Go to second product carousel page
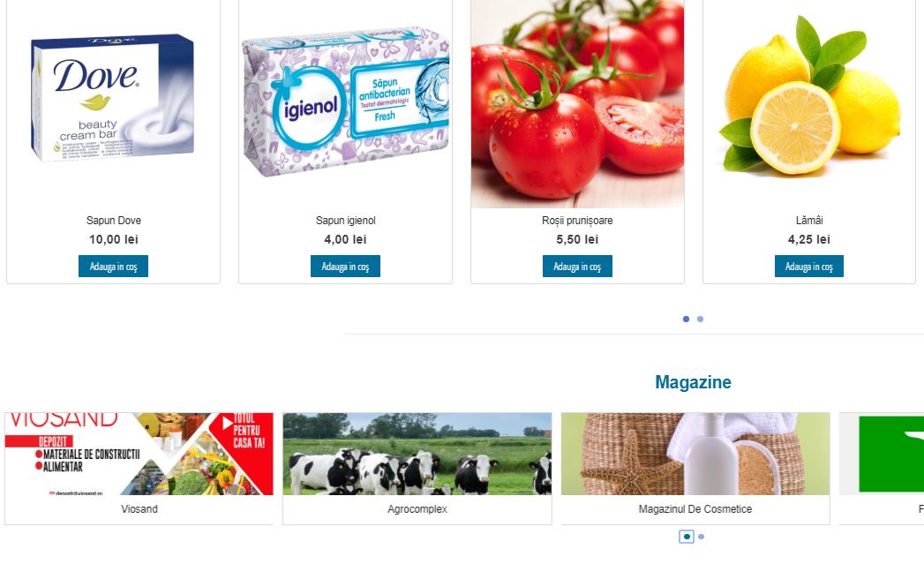The image size is (924, 564). click(x=700, y=319)
